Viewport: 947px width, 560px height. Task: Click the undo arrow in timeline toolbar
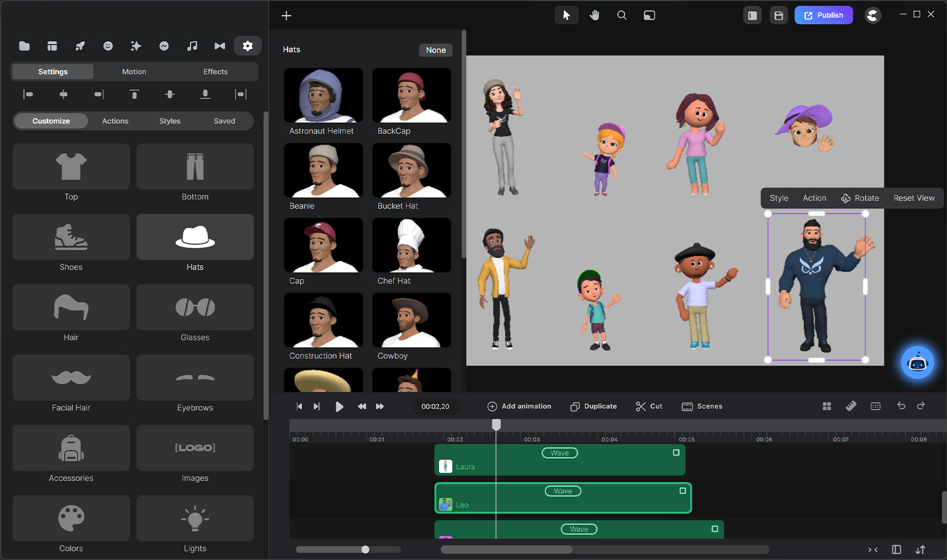(901, 406)
